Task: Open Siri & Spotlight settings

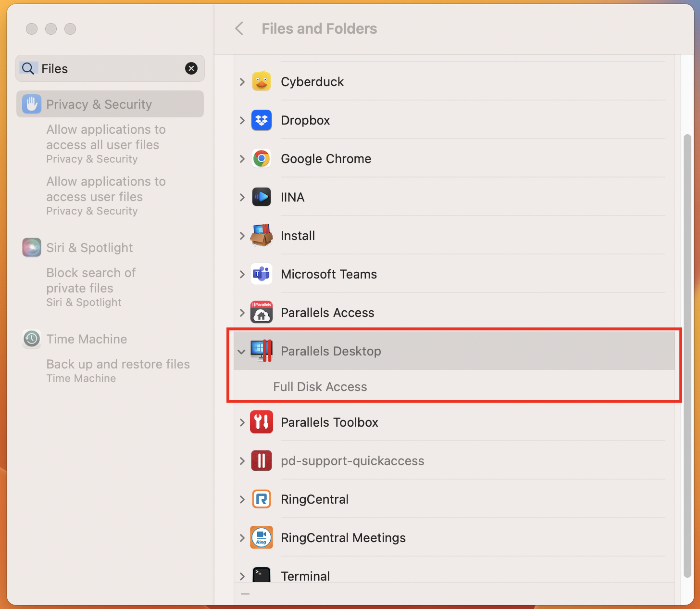Action: 89,248
